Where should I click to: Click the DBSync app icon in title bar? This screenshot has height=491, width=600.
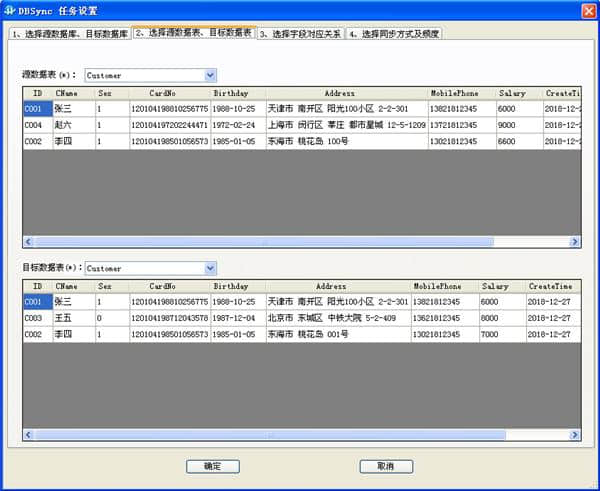click(9, 10)
